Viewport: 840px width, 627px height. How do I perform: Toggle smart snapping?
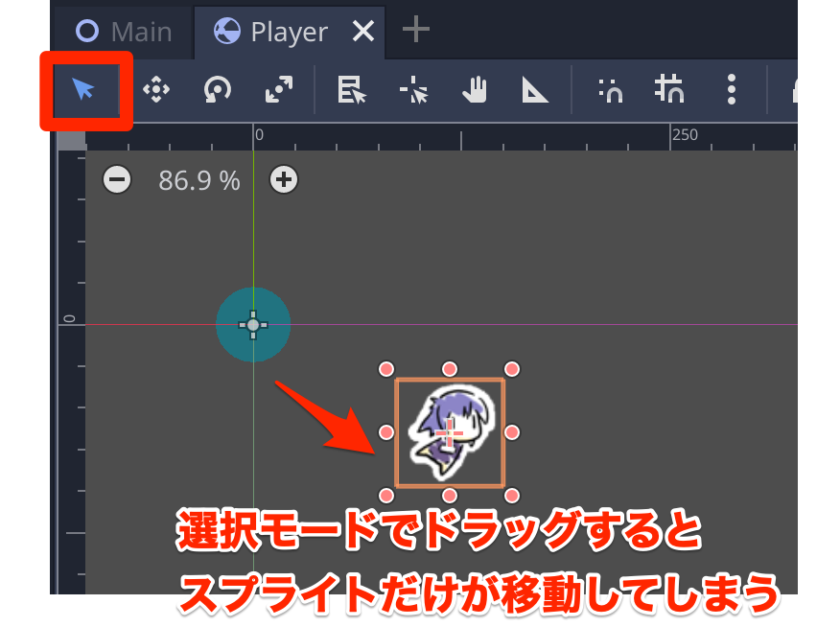tap(610, 90)
